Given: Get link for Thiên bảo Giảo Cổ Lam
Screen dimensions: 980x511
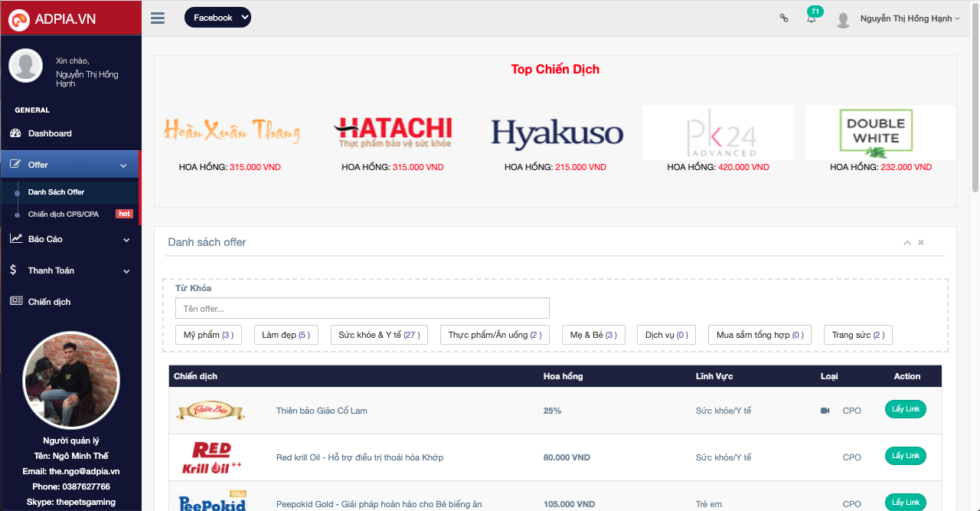Looking at the screenshot, I should tap(905, 409).
